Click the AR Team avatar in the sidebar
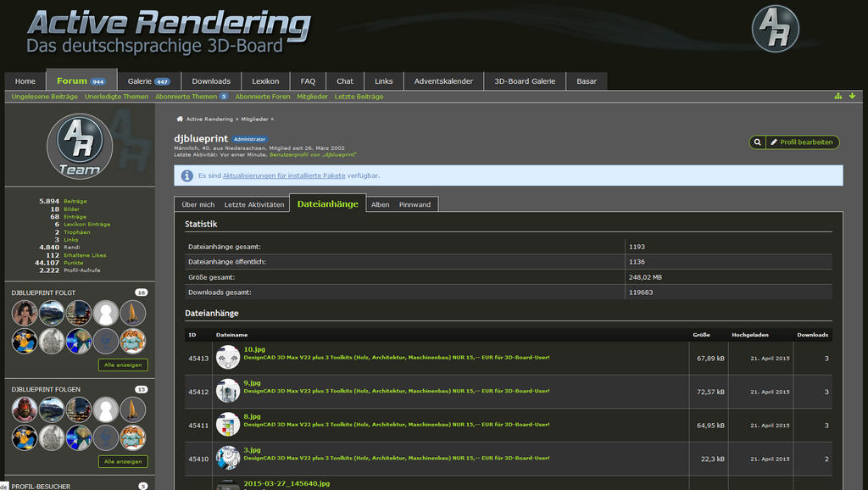Viewport: 868px width, 490px height. 80,146
